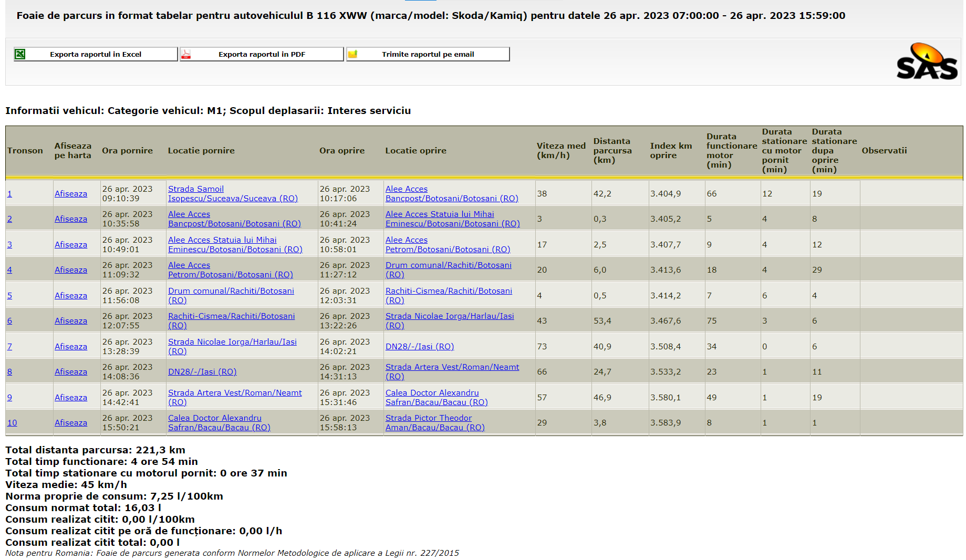Image resolution: width=966 pixels, height=560 pixels.
Task: Click the red PDF icon
Action: click(186, 54)
